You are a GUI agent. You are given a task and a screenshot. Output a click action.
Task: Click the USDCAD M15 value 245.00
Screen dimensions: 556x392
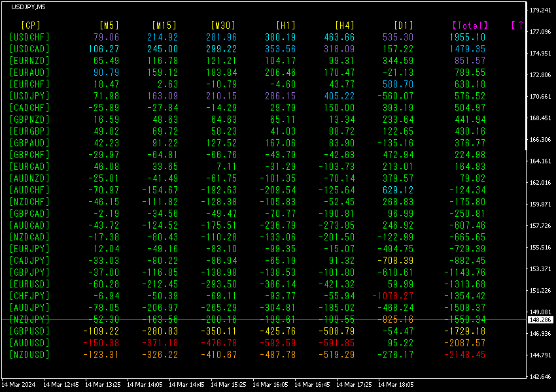coord(162,49)
